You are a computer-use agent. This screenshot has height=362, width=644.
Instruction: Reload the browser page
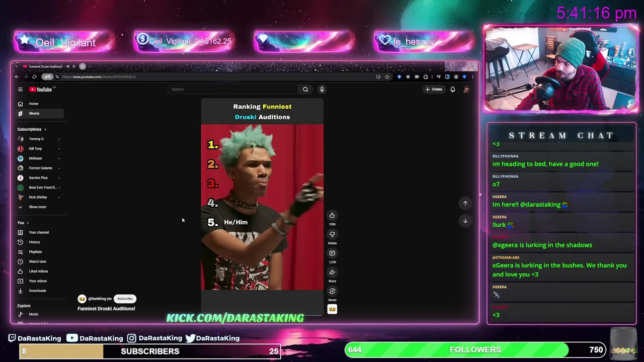pyautogui.click(x=34, y=77)
